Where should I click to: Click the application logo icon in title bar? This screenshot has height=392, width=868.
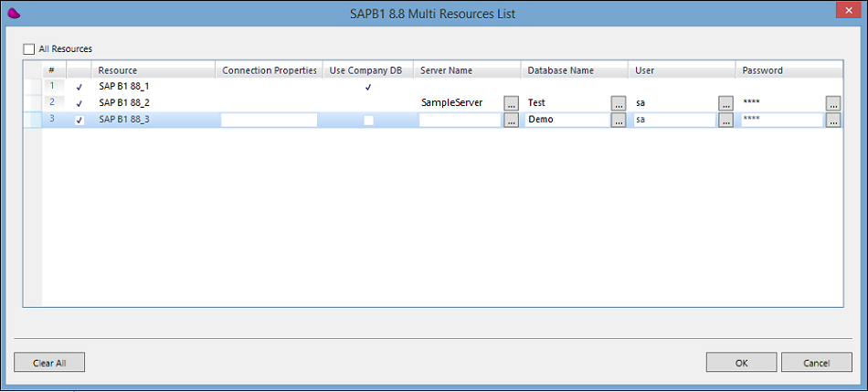[15, 14]
